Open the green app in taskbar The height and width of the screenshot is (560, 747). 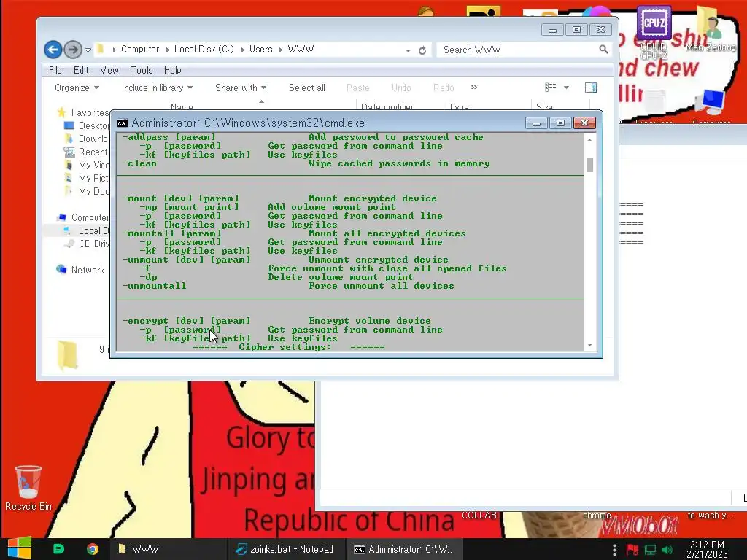pos(58,549)
